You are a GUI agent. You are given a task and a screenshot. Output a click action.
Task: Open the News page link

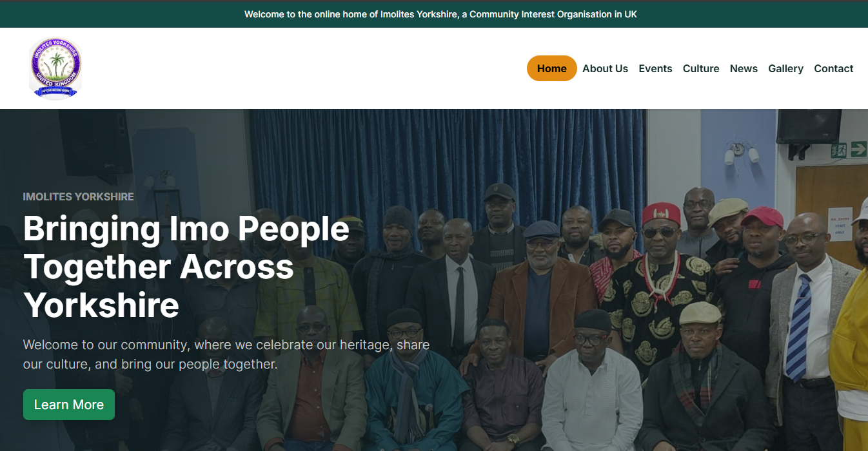(744, 68)
